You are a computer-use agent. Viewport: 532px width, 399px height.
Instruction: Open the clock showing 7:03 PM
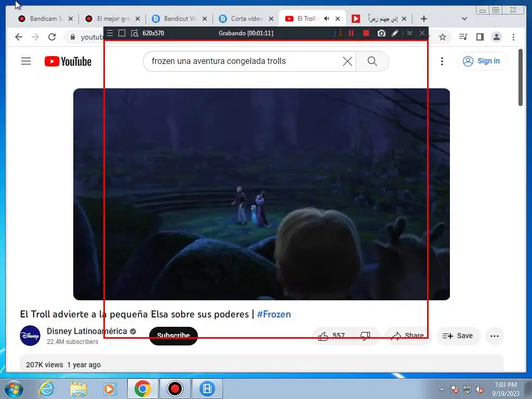click(506, 389)
